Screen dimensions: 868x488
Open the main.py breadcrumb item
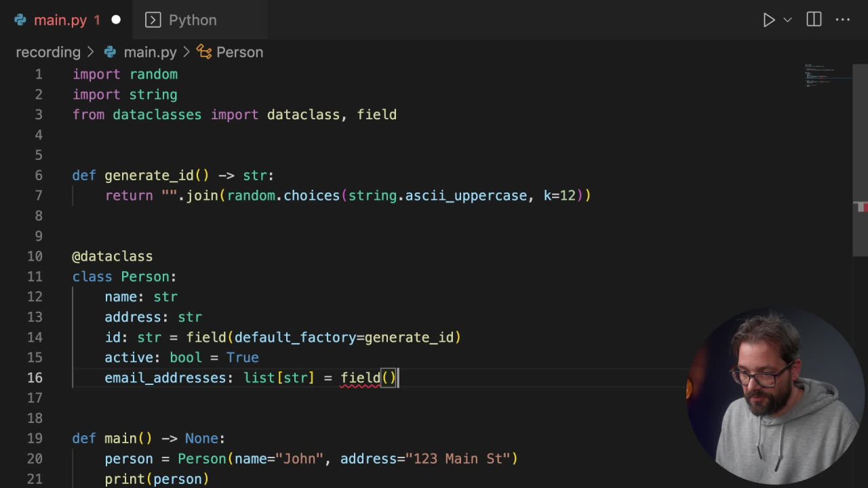coord(150,52)
